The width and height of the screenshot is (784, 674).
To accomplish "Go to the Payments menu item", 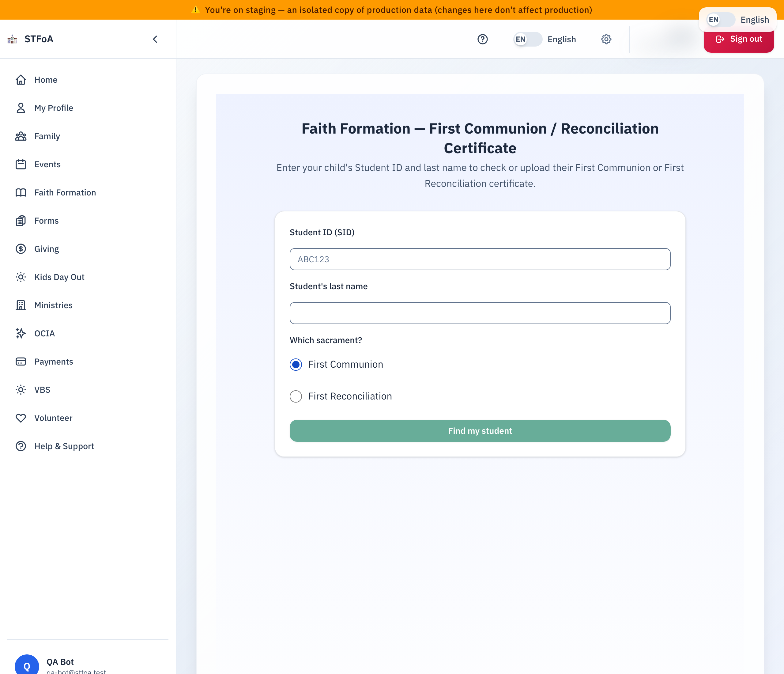I will click(x=88, y=362).
